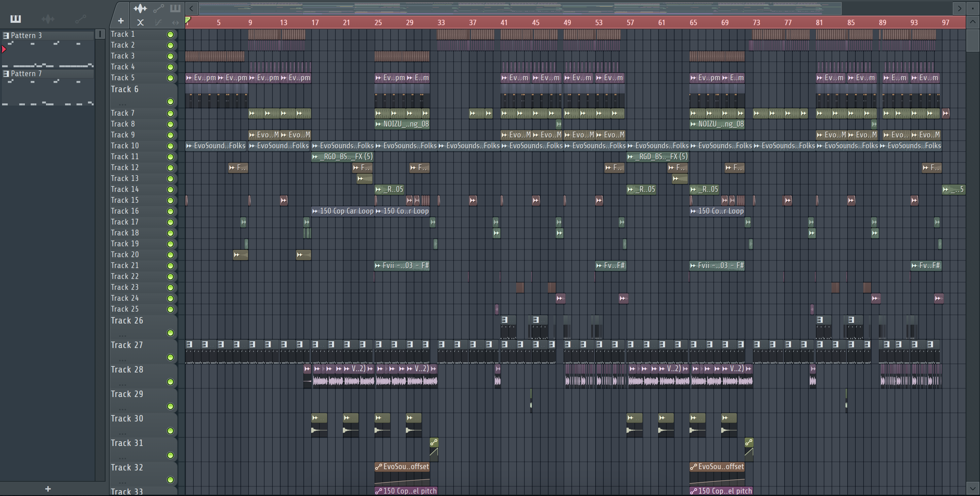Select the NOIZU_..ng_08 clip at bar 25
Image resolution: width=980 pixels, height=496 pixels.
coord(402,124)
